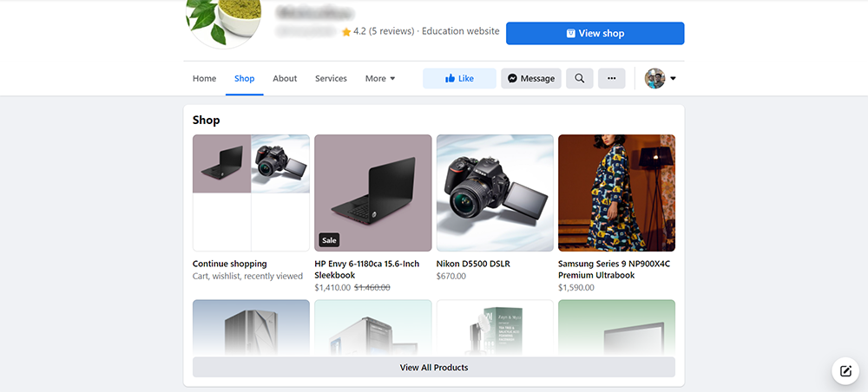Open the monitor product on green background
This screenshot has height=392, width=868.
pyautogui.click(x=616, y=327)
